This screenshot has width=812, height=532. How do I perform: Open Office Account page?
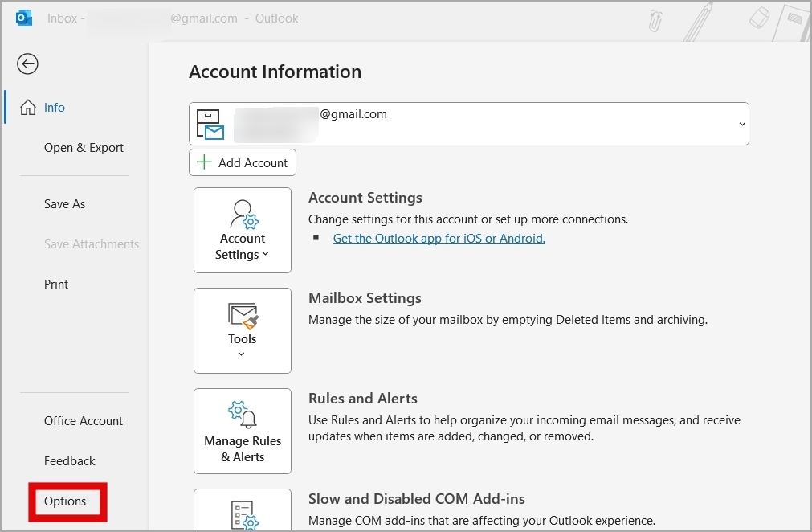(84, 420)
